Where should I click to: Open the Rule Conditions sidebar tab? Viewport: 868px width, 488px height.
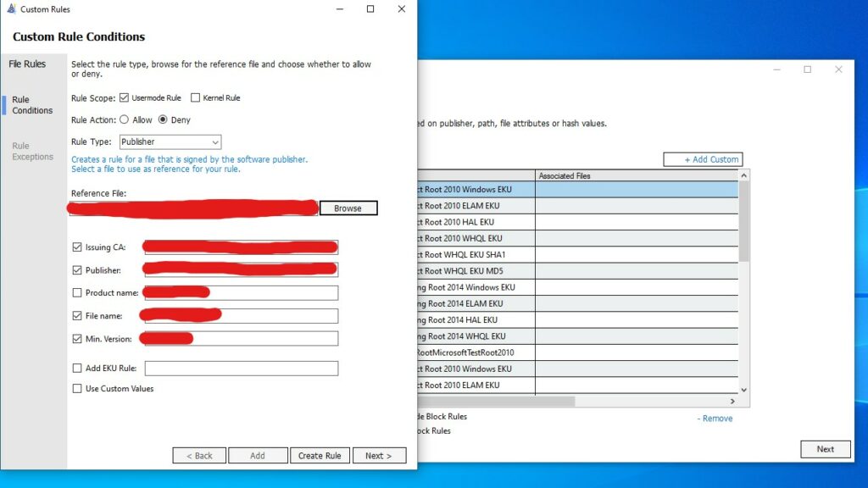coord(32,105)
